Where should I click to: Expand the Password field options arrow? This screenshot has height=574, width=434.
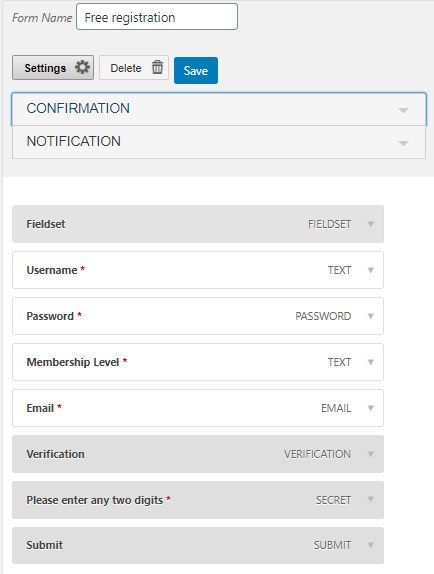[371, 316]
